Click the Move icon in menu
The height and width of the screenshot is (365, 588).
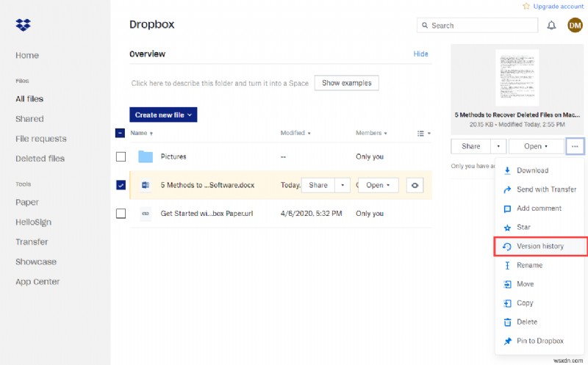click(507, 284)
